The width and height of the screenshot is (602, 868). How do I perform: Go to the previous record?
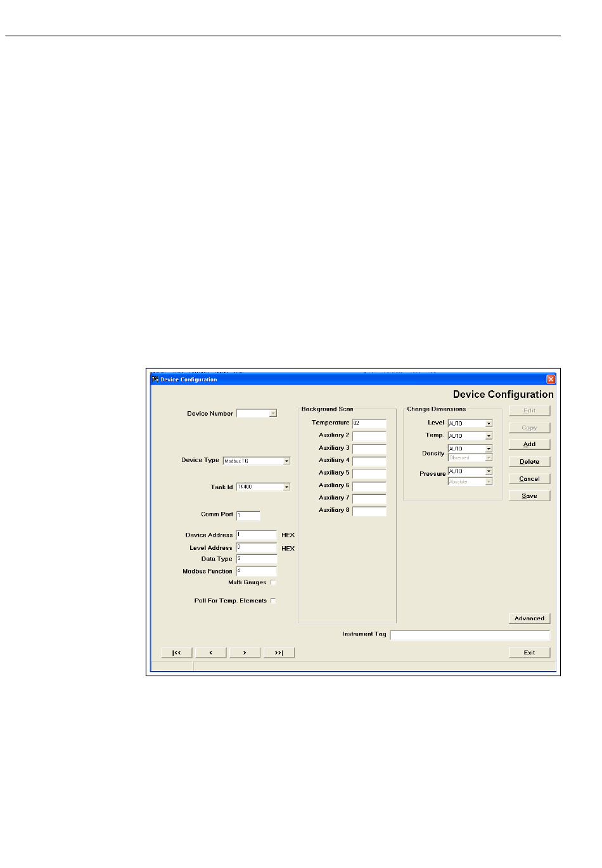point(211,653)
